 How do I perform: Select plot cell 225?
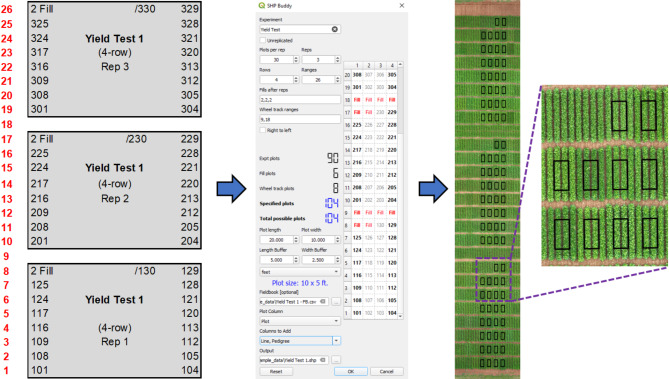point(357,125)
